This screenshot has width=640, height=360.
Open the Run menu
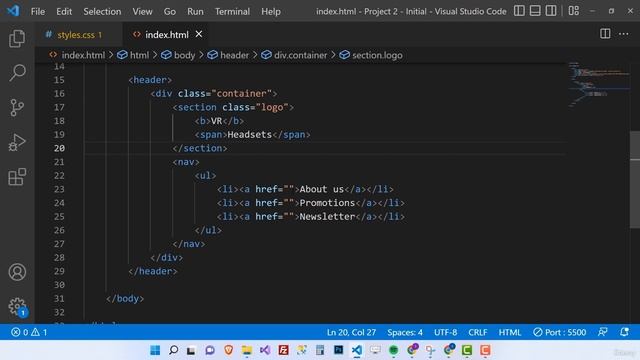195,11
